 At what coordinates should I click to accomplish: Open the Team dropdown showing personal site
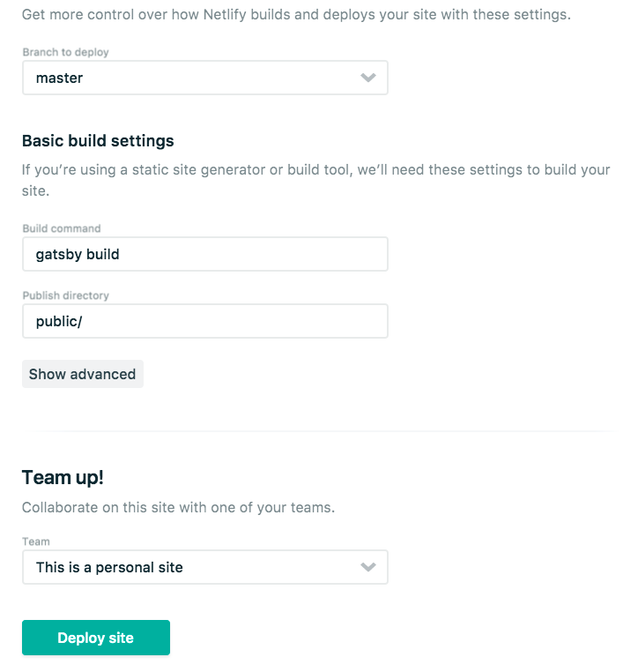pos(204,567)
